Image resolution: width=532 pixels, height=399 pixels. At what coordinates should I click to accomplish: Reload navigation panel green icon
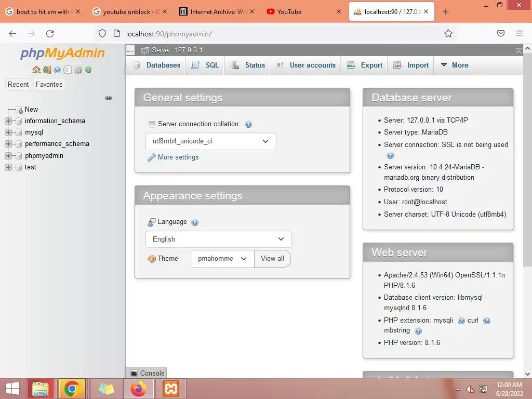[x=88, y=70]
